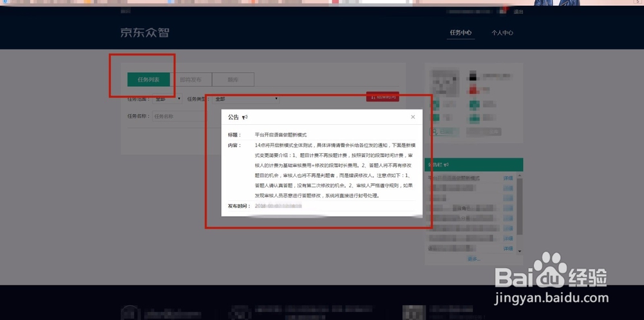Focus the 任务名称 input field
The height and width of the screenshot is (320, 644).
(x=185, y=117)
